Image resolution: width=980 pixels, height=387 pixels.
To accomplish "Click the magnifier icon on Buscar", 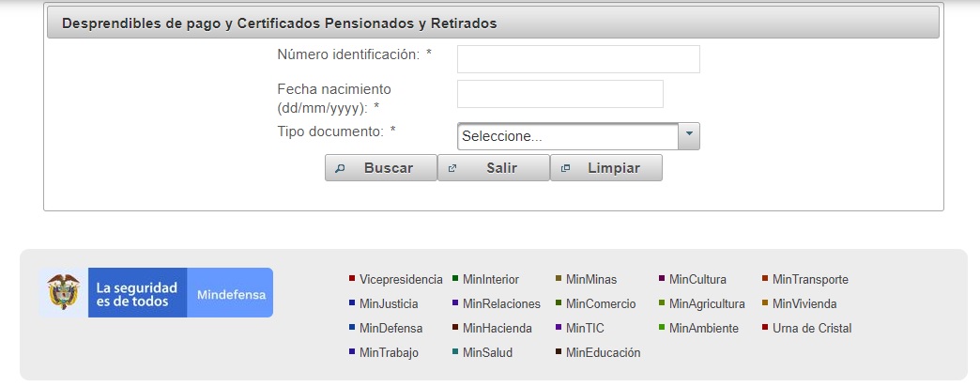I will (x=341, y=168).
